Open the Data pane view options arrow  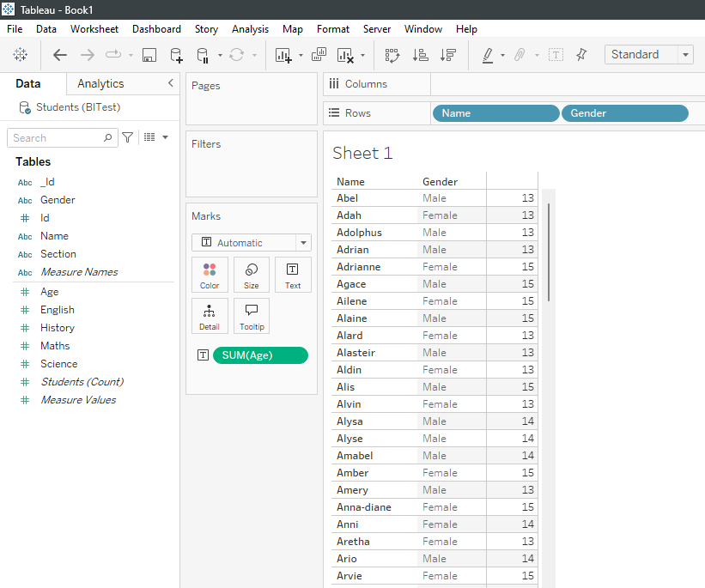tap(165, 137)
